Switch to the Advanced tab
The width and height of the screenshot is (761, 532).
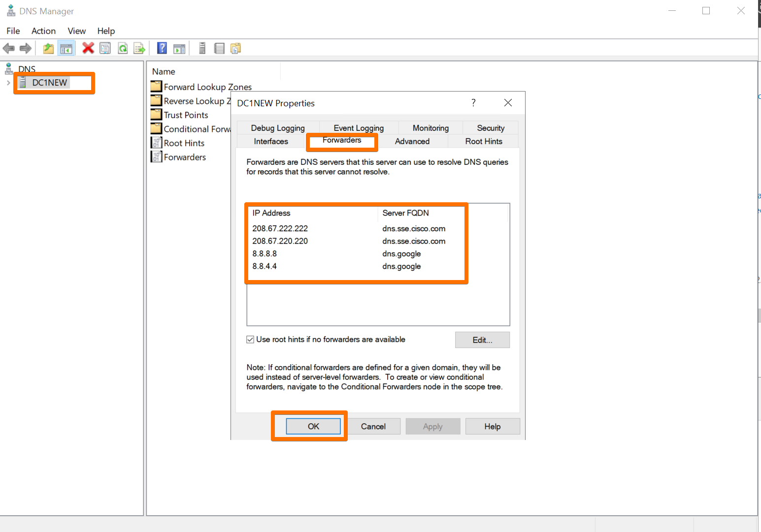click(x=412, y=141)
